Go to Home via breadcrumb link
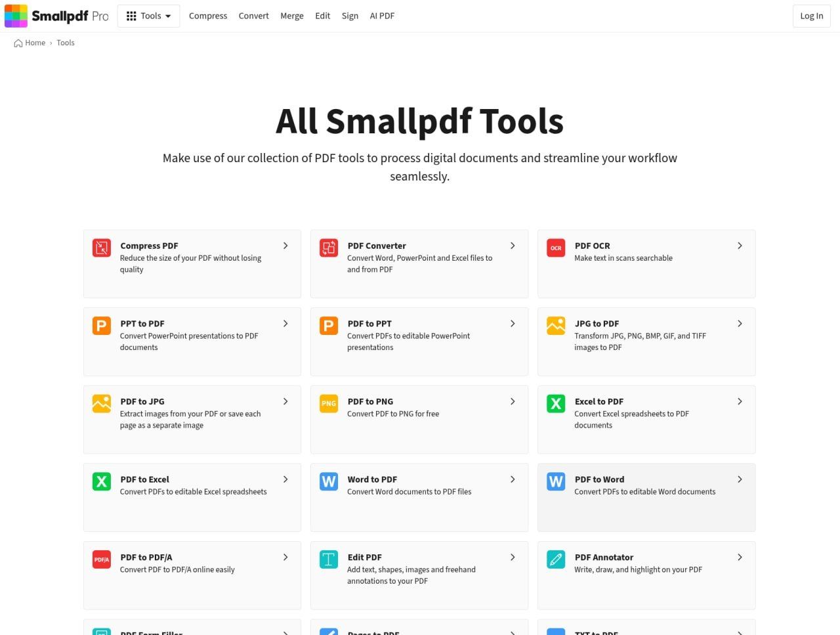 tap(35, 43)
